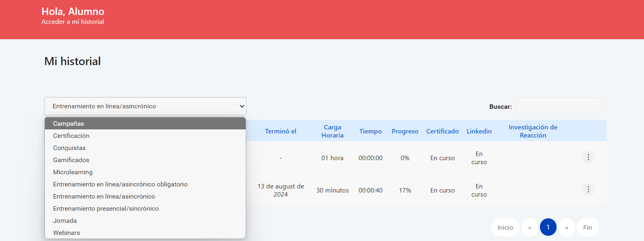Pick Webinars in the dropdown list
This screenshot has height=241, width=644.
pos(66,233)
